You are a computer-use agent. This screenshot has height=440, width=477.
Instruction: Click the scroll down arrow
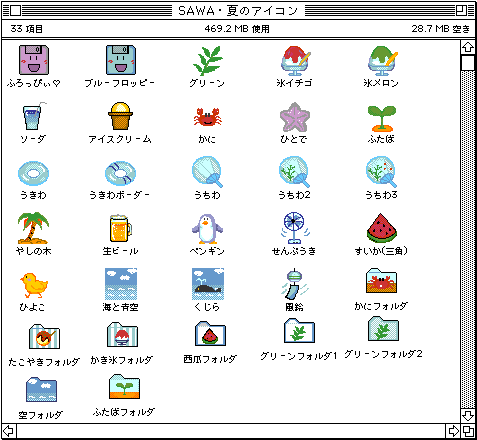pos(468,416)
